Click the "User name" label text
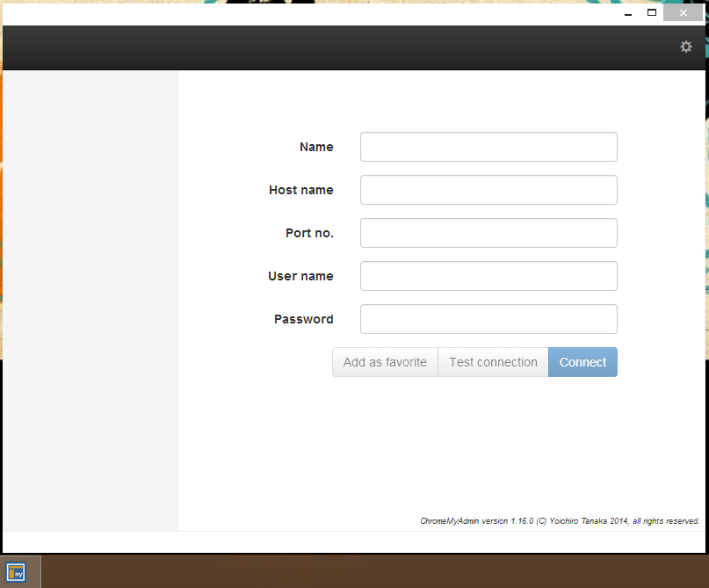Image resolution: width=709 pixels, height=588 pixels. [300, 276]
